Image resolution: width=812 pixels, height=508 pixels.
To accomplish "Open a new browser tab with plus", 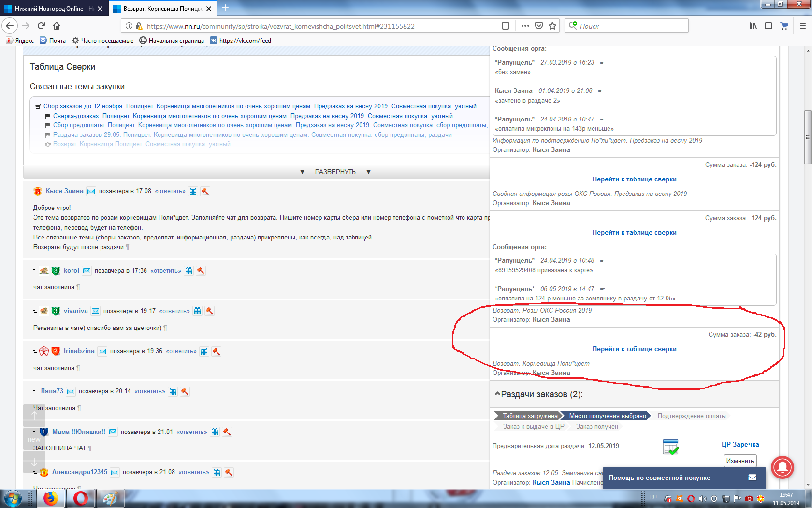I will [x=225, y=8].
